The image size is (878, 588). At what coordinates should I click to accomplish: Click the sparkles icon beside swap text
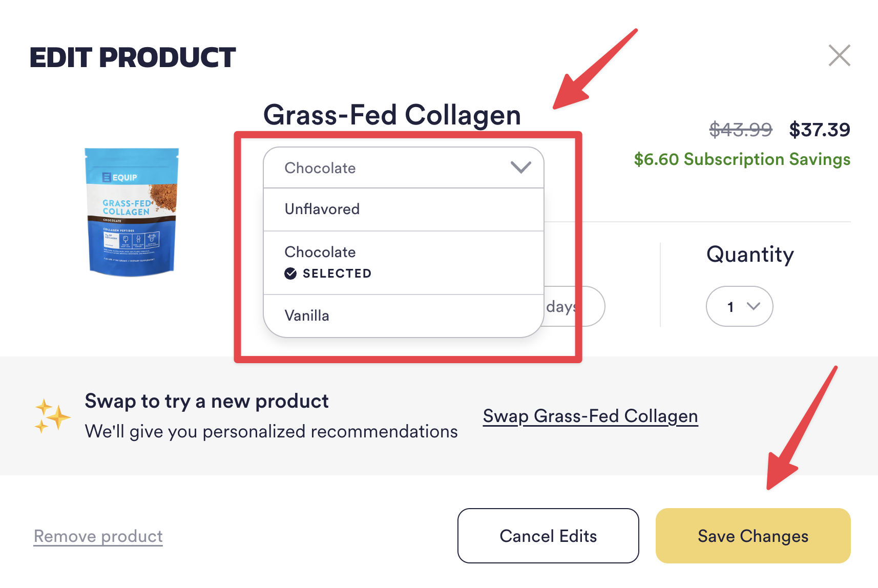[x=52, y=416]
